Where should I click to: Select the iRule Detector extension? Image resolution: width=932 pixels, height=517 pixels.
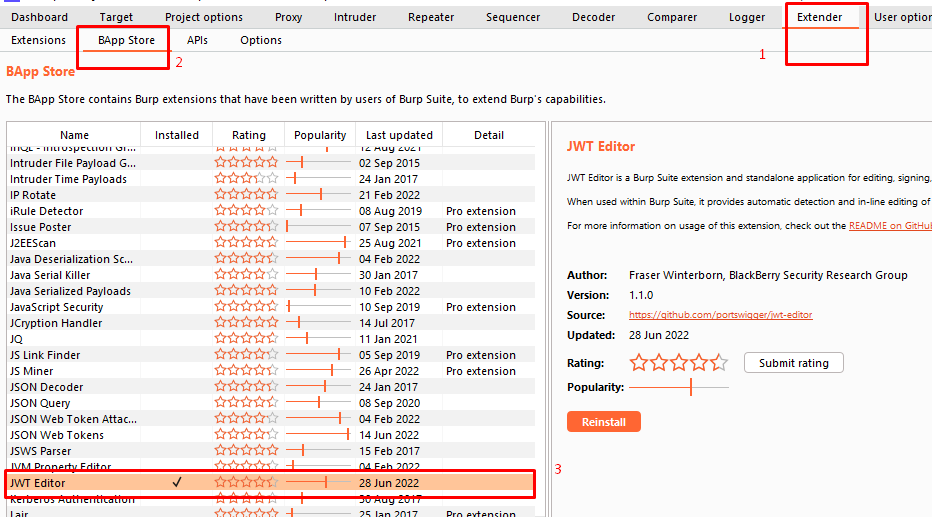click(271, 211)
